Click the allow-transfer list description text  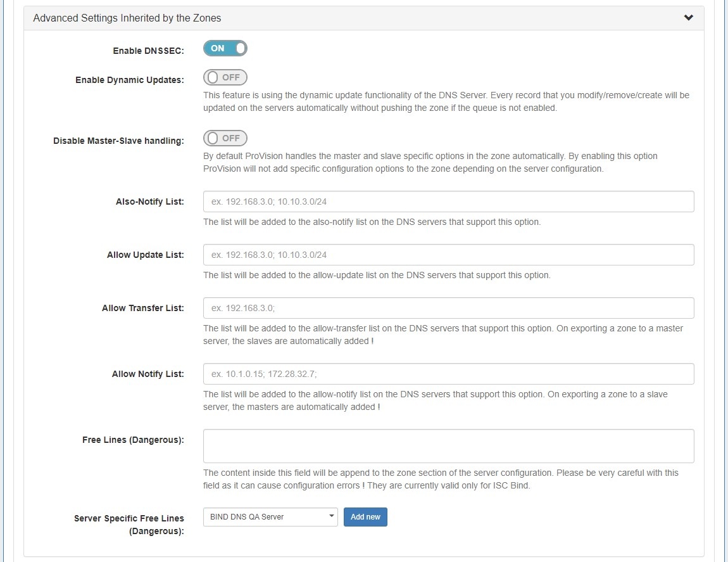pyautogui.click(x=443, y=335)
